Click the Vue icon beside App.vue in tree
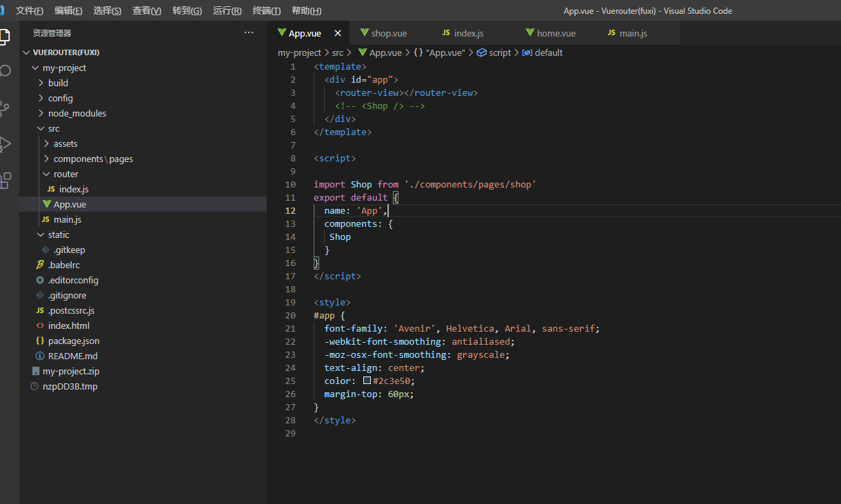The width and height of the screenshot is (841, 504). pos(46,204)
